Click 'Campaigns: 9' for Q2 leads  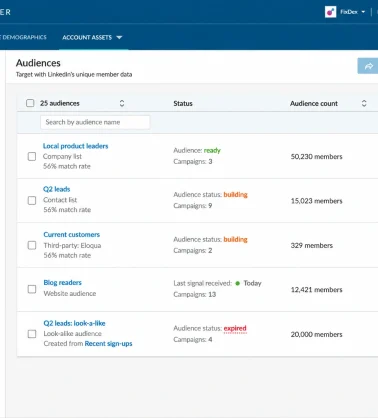pyautogui.click(x=193, y=206)
